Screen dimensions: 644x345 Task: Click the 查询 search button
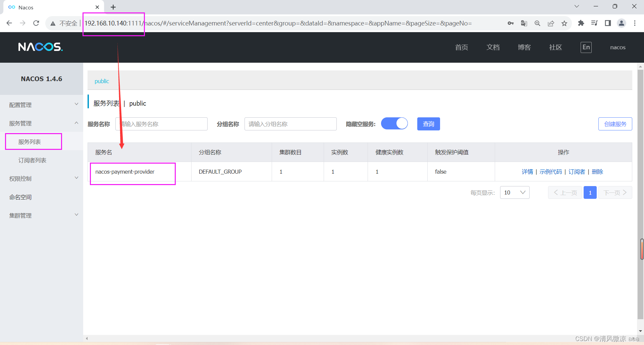point(428,124)
